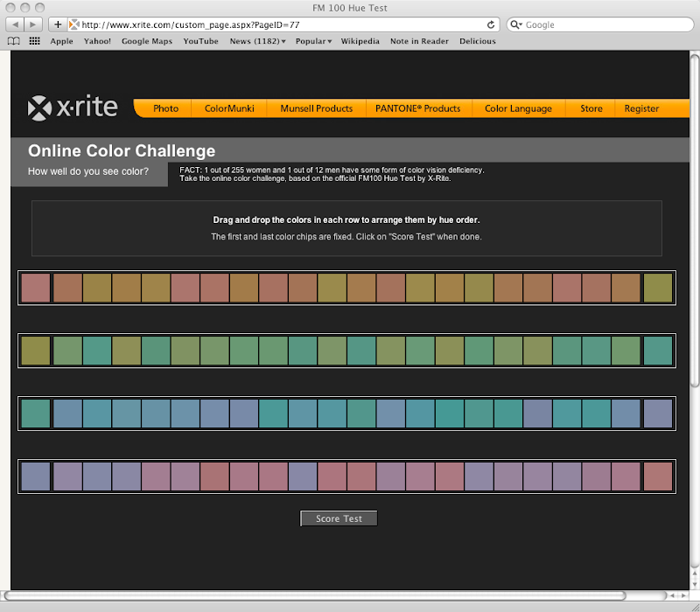This screenshot has height=612, width=700.
Task: Add bookmark with the plus button
Action: point(58,24)
